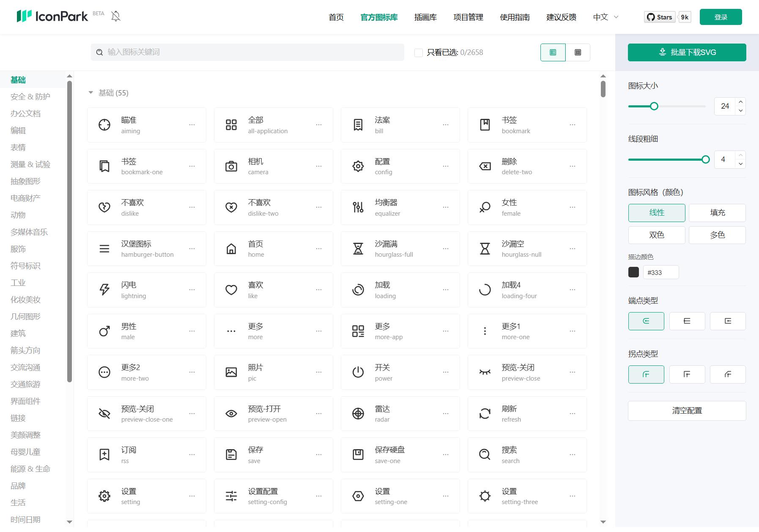Select the 填充 icon style
Viewport: 759px width, 532px height.
[x=717, y=213]
